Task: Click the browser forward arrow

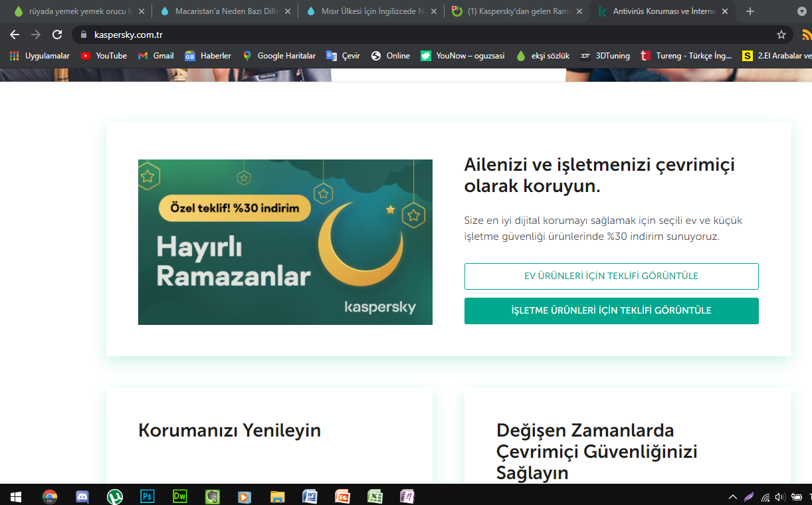Action: click(36, 35)
